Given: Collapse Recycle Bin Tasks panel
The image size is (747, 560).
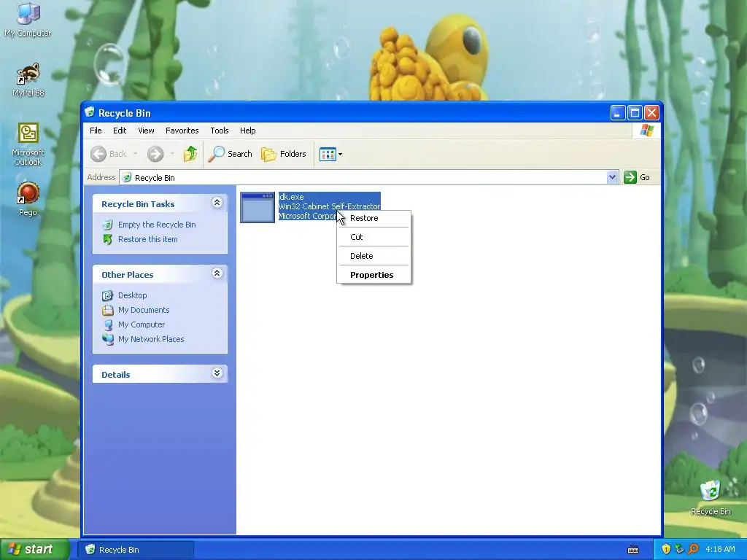Looking at the screenshot, I should click(217, 203).
